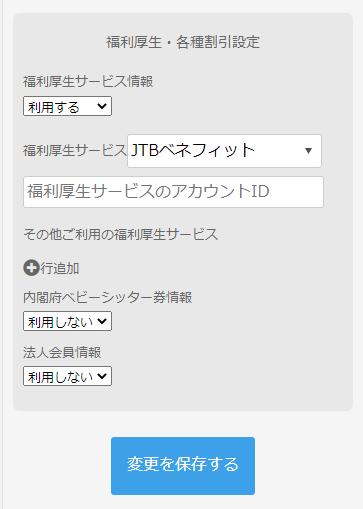Open the 法人会員情報 利用しない dropdown
Image resolution: width=363 pixels, height=509 pixels.
click(67, 376)
